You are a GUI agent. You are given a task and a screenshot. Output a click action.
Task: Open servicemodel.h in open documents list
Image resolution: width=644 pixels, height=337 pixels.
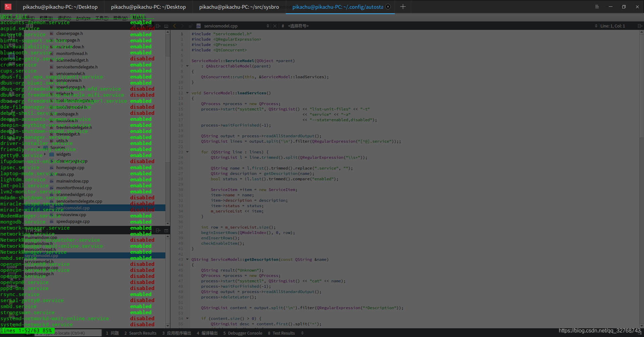tap(39, 261)
